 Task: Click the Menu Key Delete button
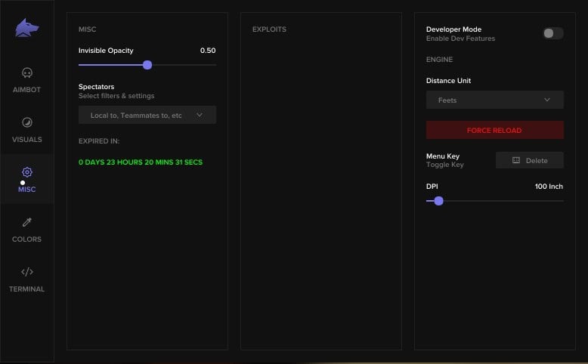[x=529, y=160]
